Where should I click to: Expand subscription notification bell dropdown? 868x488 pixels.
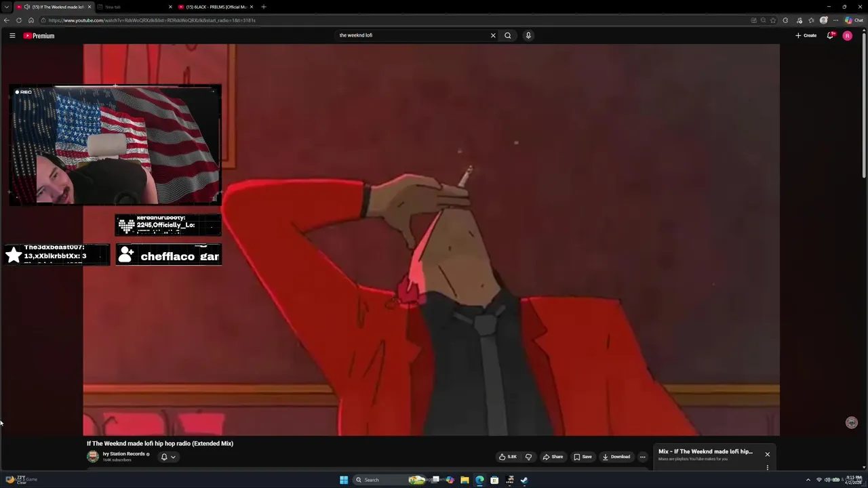coord(168,457)
